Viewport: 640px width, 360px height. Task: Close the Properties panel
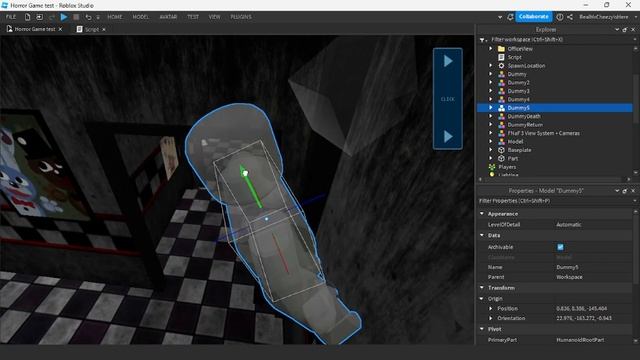coord(633,191)
